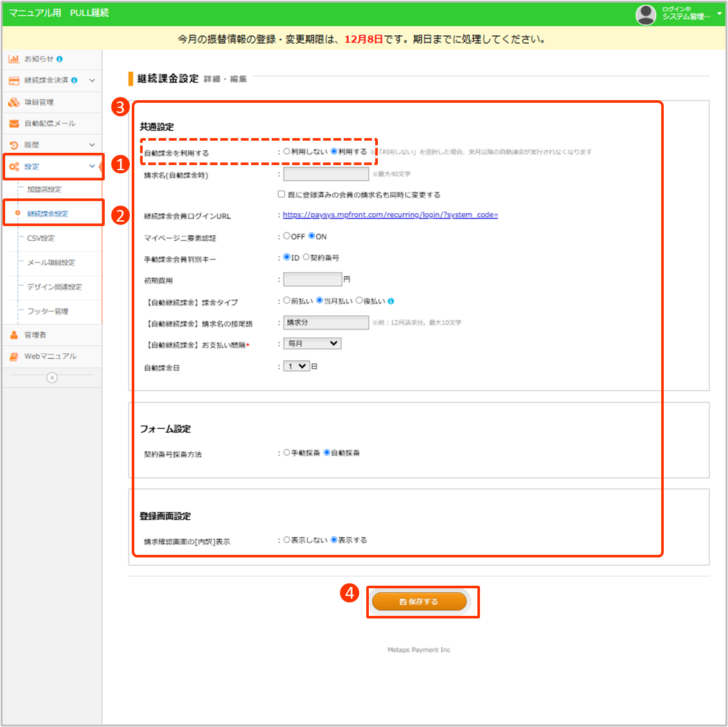Viewport: 728px width, 727px height.
Task: Click the お知らせ chart icon in sidebar
Action: coord(13,59)
